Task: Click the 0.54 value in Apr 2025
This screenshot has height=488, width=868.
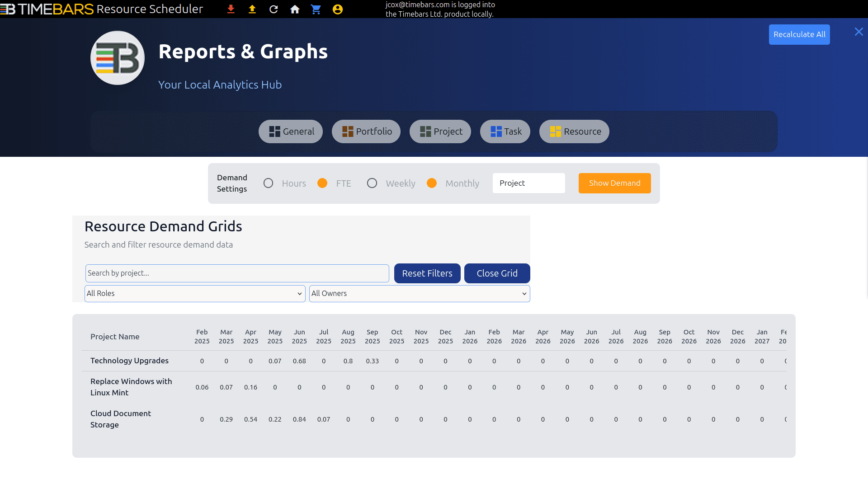Action: pos(251,419)
